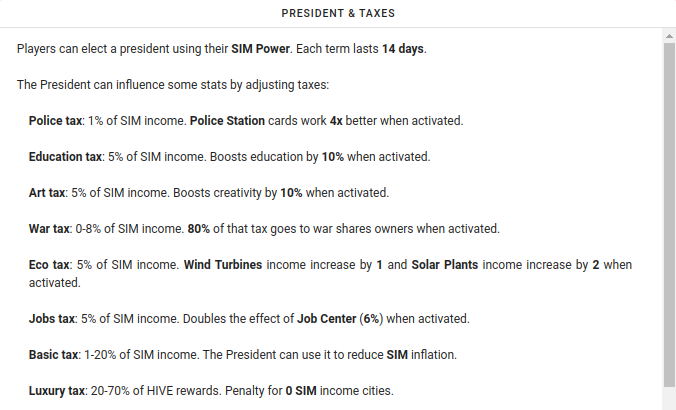Click the bold 0 SIM text
The width and height of the screenshot is (676, 410).
(x=301, y=391)
